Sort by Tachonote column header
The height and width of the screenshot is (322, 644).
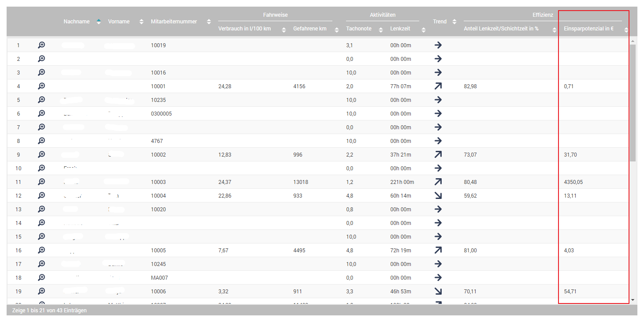[x=381, y=30]
